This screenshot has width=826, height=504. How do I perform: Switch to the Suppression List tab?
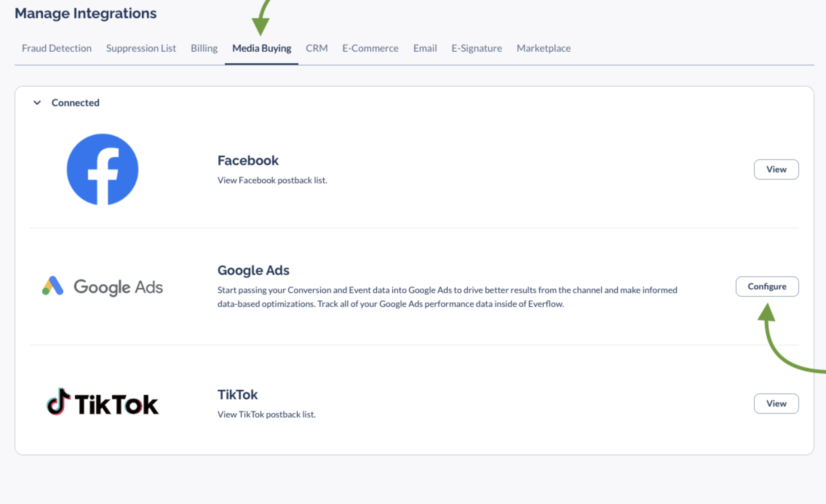pyautogui.click(x=141, y=48)
